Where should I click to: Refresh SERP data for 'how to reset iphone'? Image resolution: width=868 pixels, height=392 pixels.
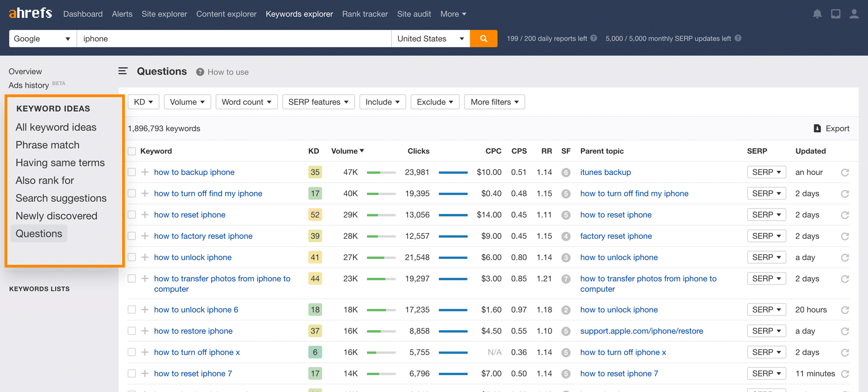pyautogui.click(x=845, y=215)
